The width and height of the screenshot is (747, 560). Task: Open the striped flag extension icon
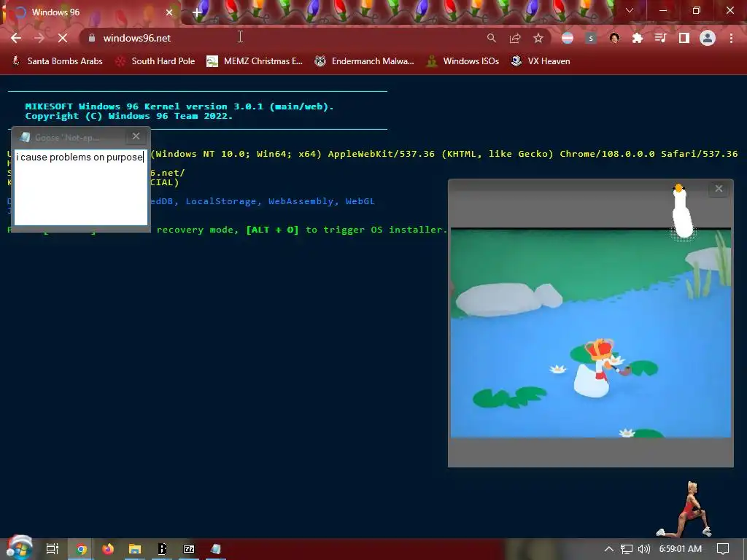568,38
